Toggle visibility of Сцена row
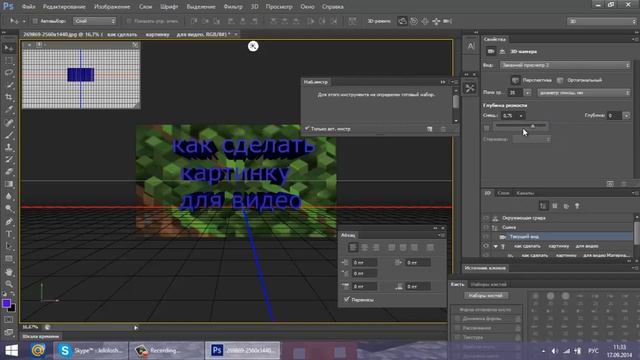The image size is (640, 360). [486, 227]
